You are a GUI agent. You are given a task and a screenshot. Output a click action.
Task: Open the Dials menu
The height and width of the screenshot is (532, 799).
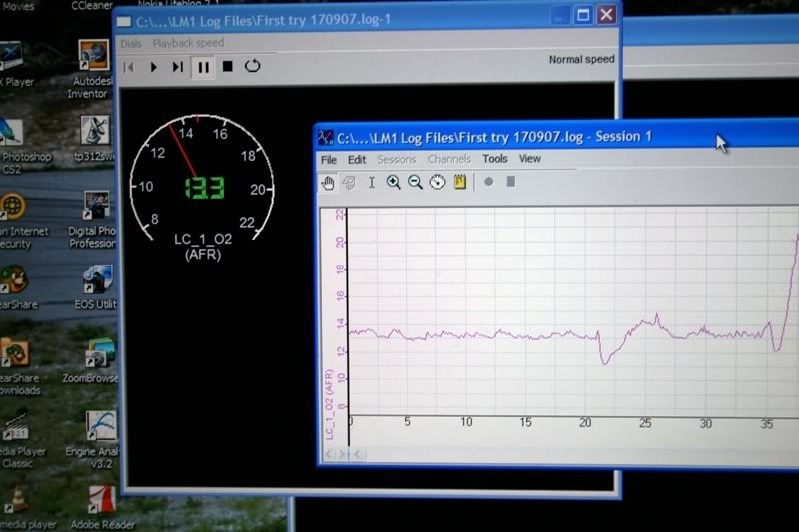click(130, 44)
